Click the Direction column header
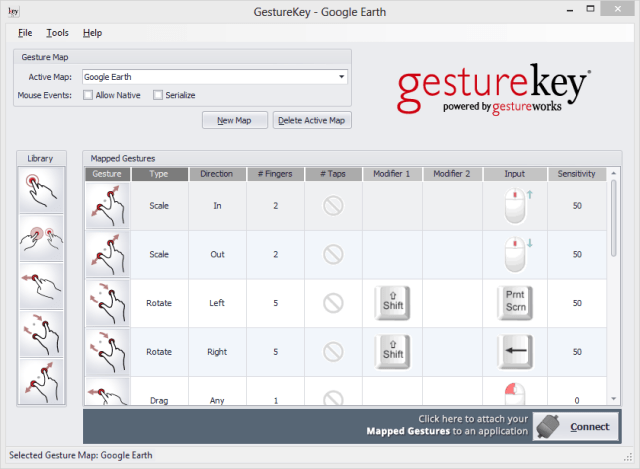This screenshot has width=640, height=469. 217,174
